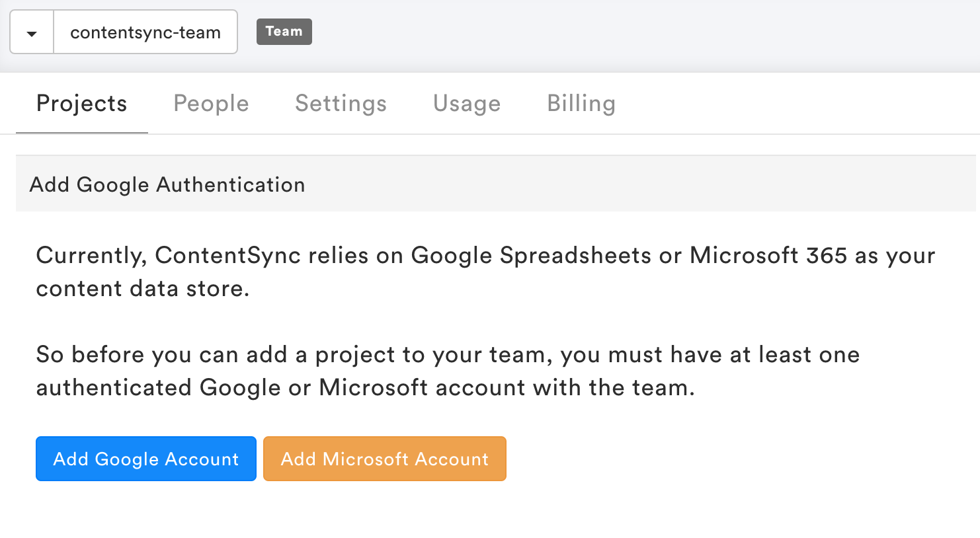Open the People tab
This screenshot has width=980, height=538.
point(211,104)
